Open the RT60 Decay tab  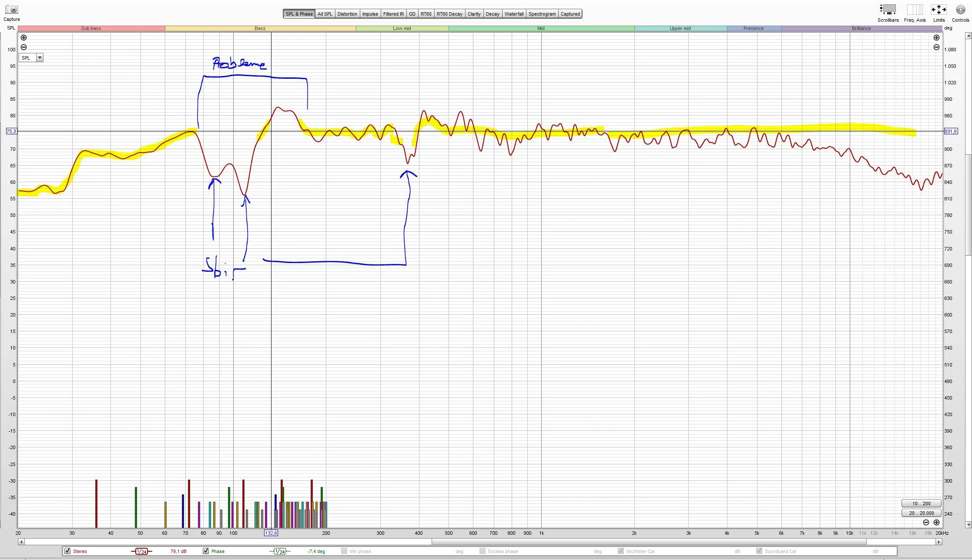point(449,14)
